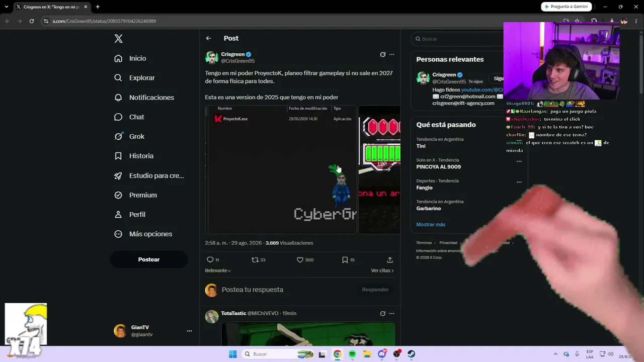This screenshot has height=362, width=644.
Task: Click the Windows taskbar Buscar search box
Action: 278,354
